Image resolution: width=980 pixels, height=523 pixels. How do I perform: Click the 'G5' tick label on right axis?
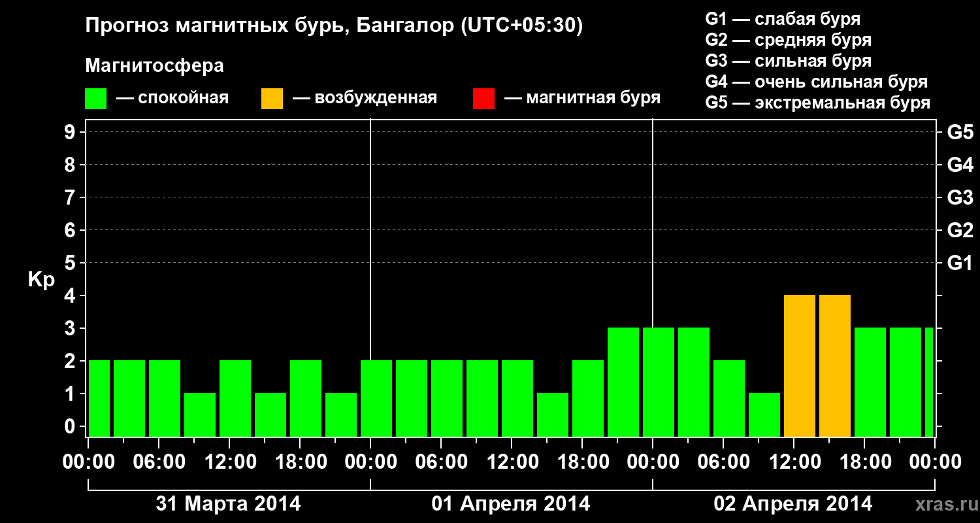960,132
